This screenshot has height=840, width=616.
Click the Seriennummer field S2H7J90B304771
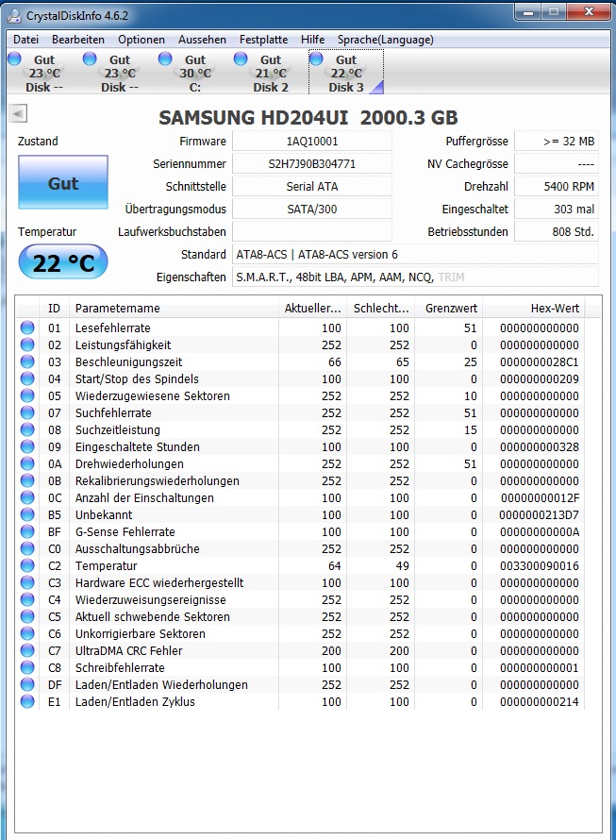312,164
